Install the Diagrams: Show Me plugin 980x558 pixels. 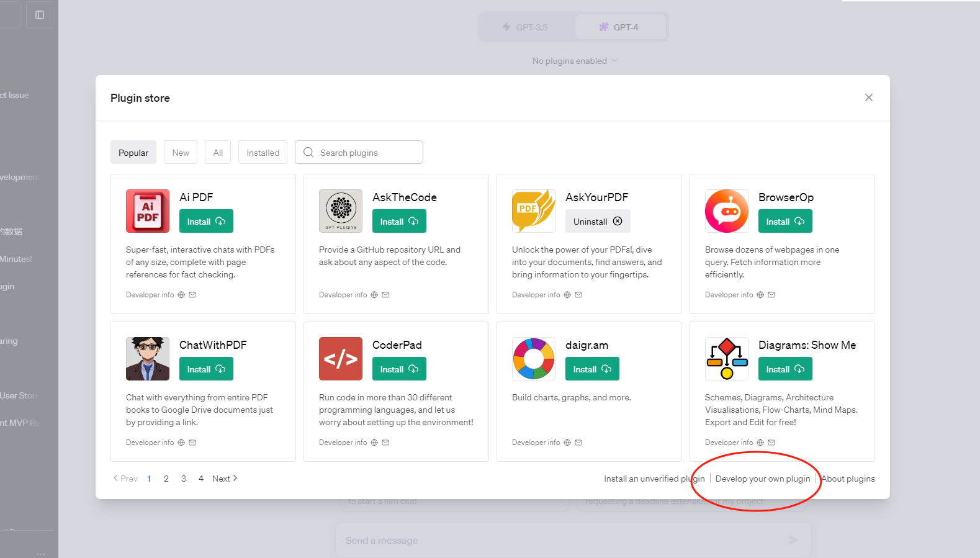click(785, 369)
